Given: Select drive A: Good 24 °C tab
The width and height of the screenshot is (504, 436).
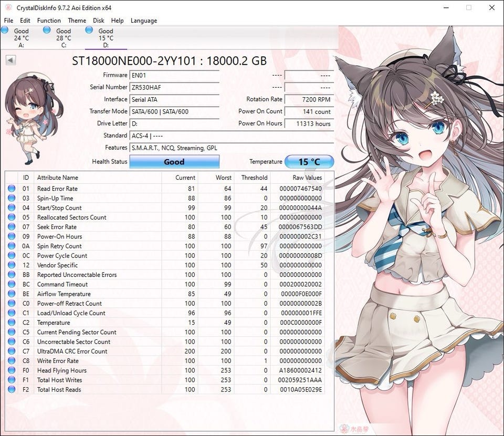Looking at the screenshot, I should coord(21,38).
